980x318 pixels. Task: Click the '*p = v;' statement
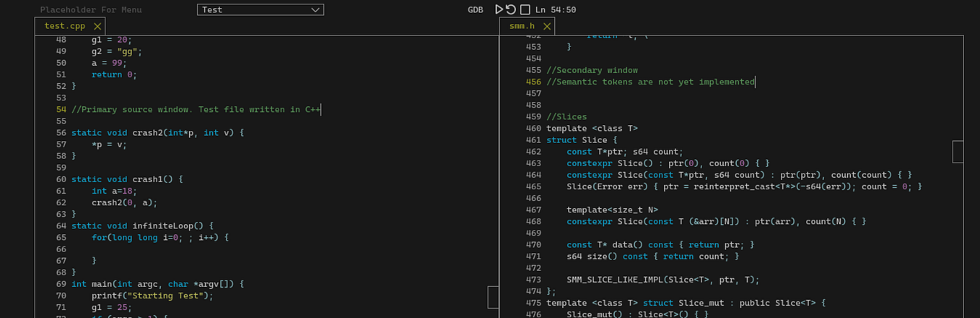point(109,145)
